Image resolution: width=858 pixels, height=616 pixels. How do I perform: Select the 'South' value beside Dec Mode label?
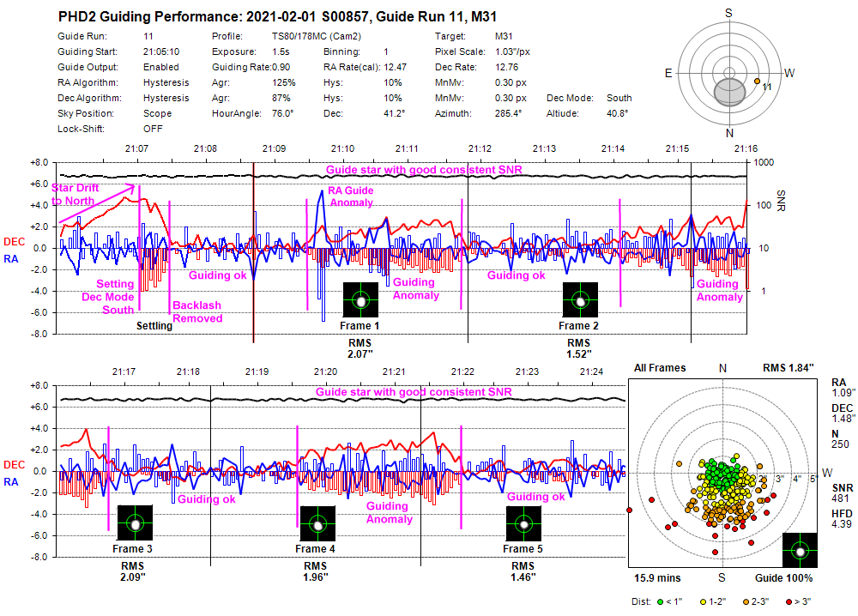tap(619, 98)
